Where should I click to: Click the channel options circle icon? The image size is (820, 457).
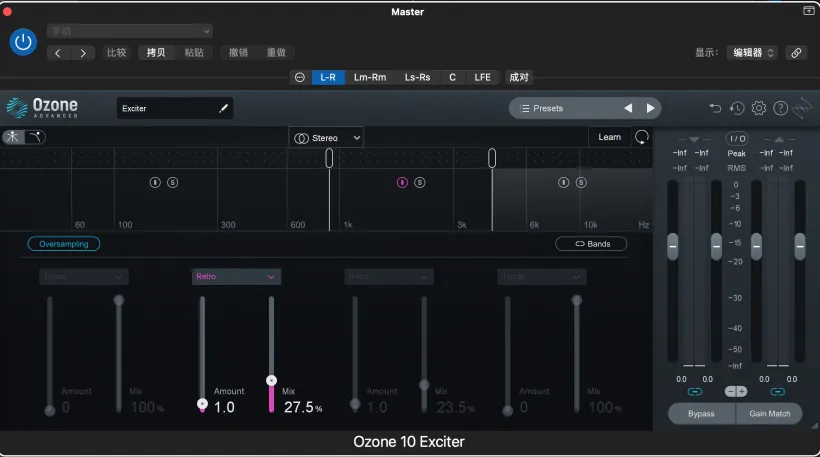click(x=300, y=77)
